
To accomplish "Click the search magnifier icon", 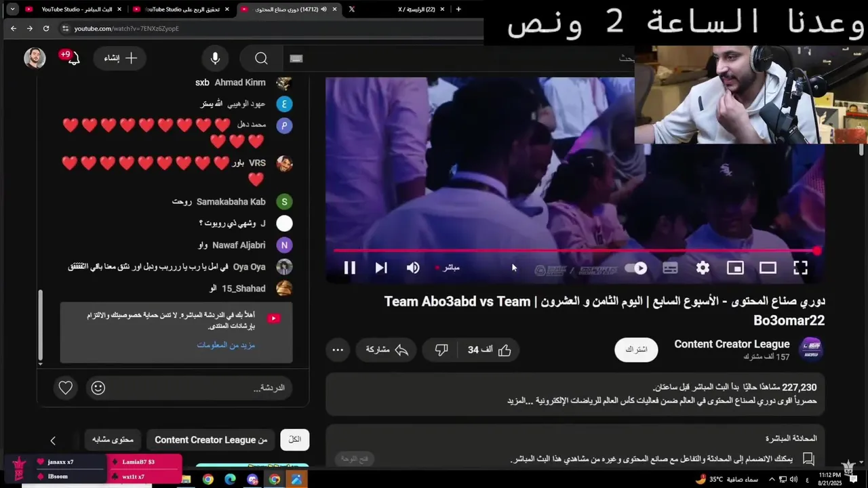I will (261, 58).
